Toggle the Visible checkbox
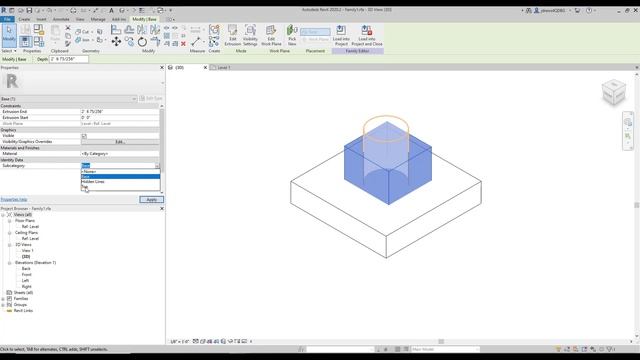Viewport: 640px width, 360px height. pyautogui.click(x=84, y=136)
